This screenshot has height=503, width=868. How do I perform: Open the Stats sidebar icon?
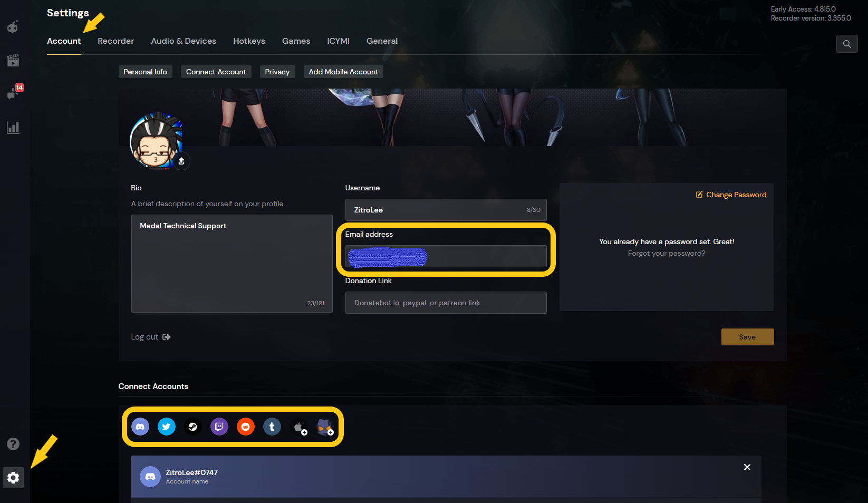coord(13,127)
